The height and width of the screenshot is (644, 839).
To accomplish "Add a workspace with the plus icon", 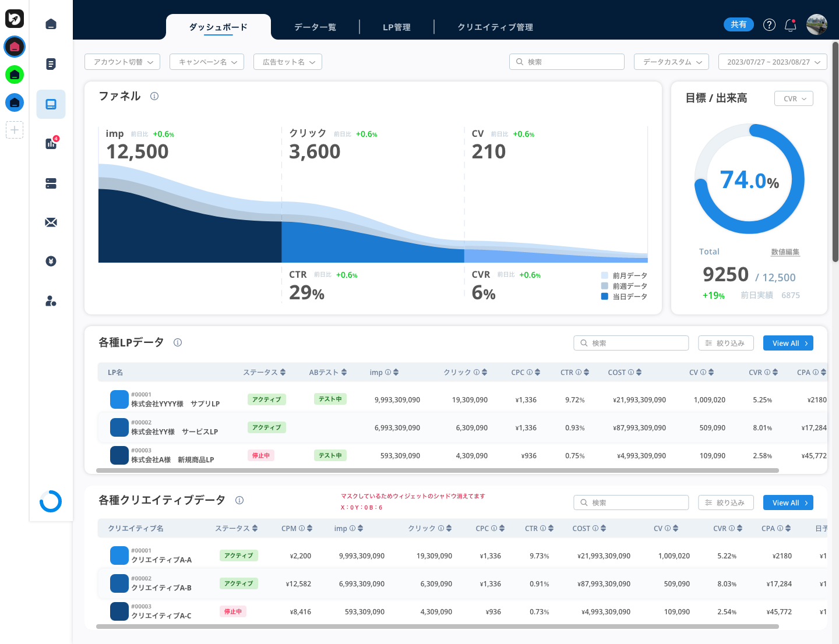I will (15, 130).
